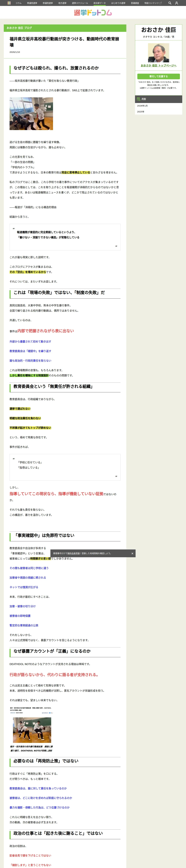Click the blue text 暴力を撮影・傍観した行為は
This screenshot has width=186, height=868.
coord(40,807)
